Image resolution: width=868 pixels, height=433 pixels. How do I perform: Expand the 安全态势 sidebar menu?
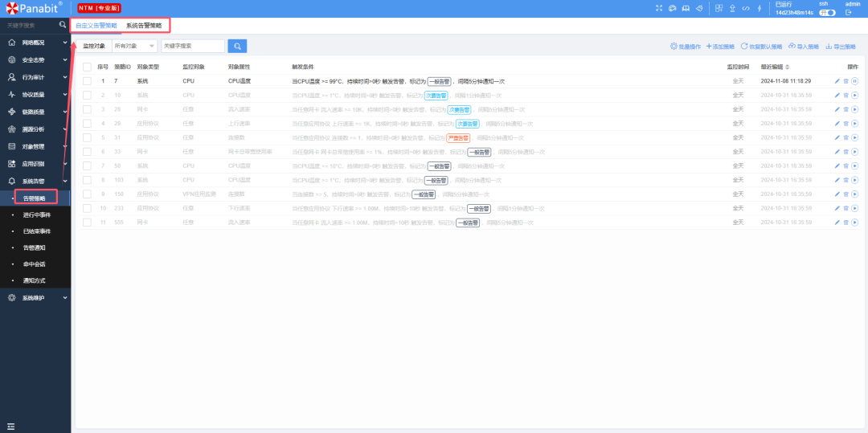[35, 59]
